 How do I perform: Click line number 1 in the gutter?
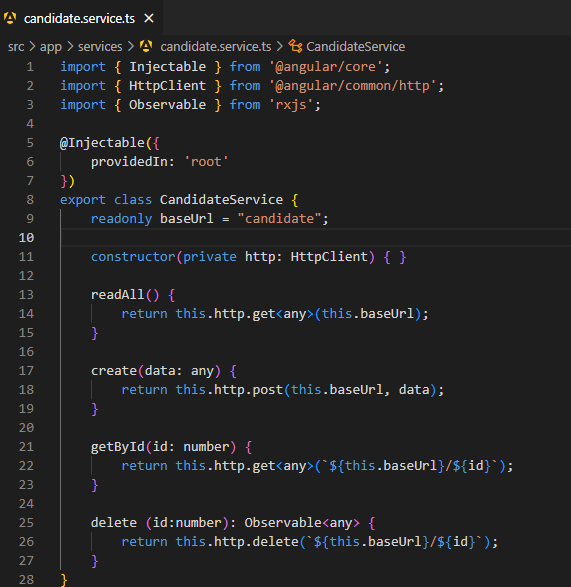pyautogui.click(x=30, y=67)
